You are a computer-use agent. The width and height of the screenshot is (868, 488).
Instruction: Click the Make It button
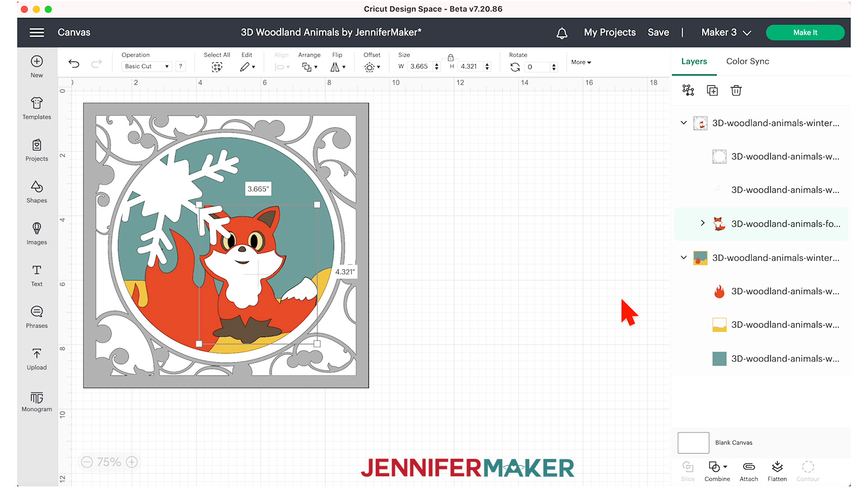[805, 32]
